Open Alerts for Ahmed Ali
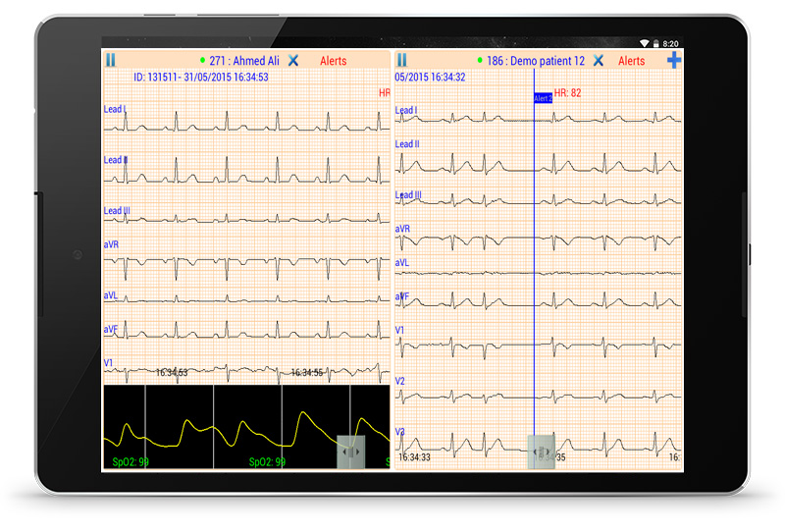 tap(334, 61)
